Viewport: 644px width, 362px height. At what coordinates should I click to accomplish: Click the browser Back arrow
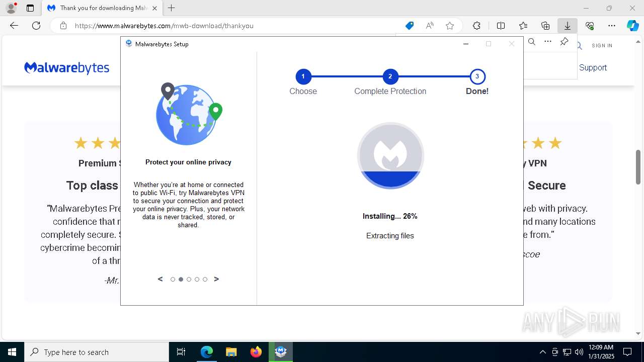[x=14, y=26]
